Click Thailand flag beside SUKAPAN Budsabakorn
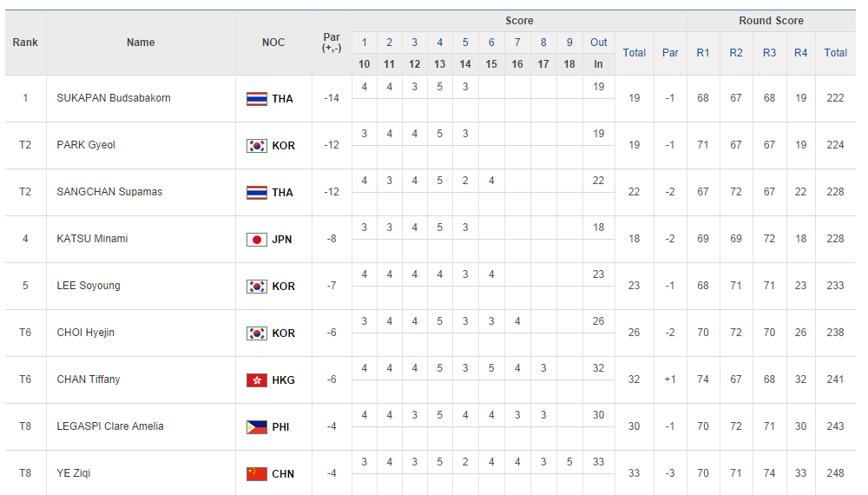The image size is (868, 495). point(256,99)
